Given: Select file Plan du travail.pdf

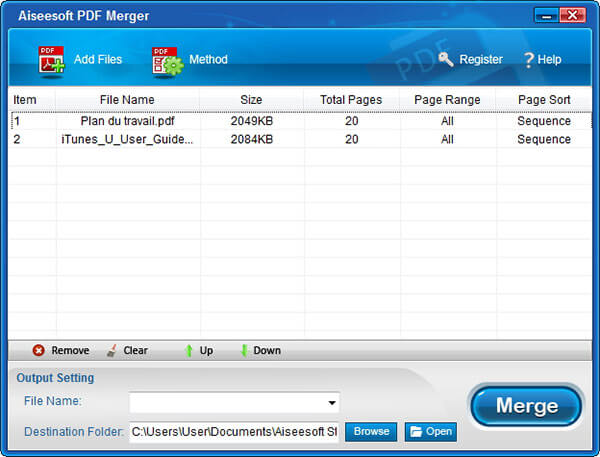Looking at the screenshot, I should pos(127,121).
